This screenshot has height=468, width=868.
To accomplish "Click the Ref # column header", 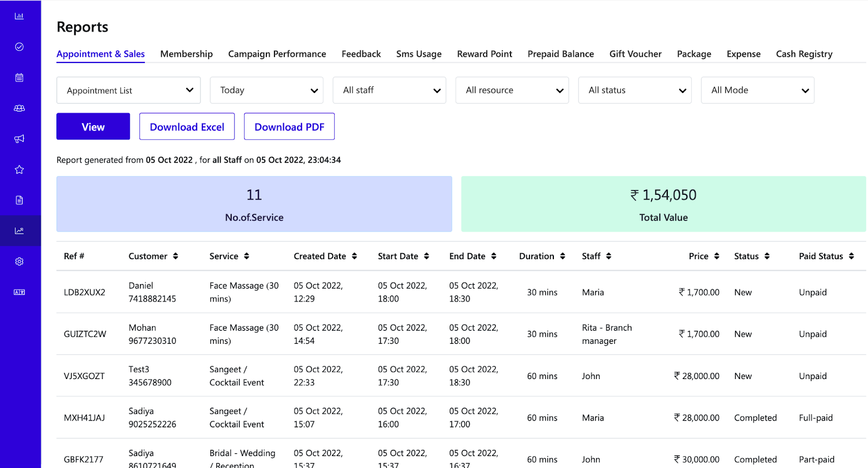I will click(74, 256).
